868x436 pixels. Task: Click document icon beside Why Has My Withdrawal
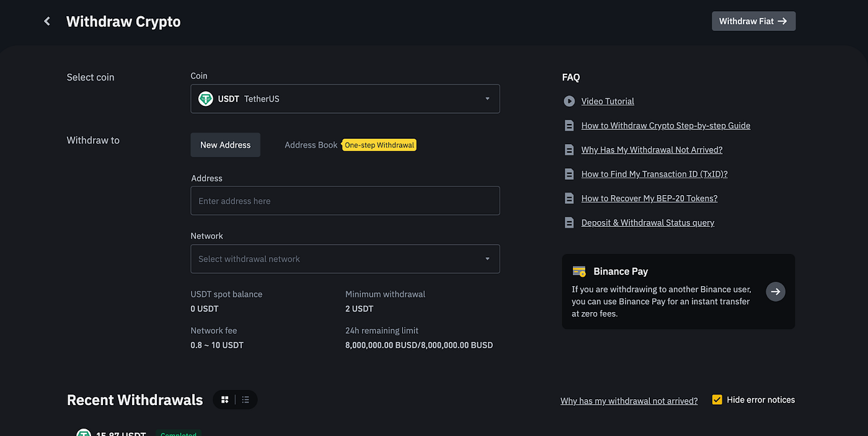point(569,150)
